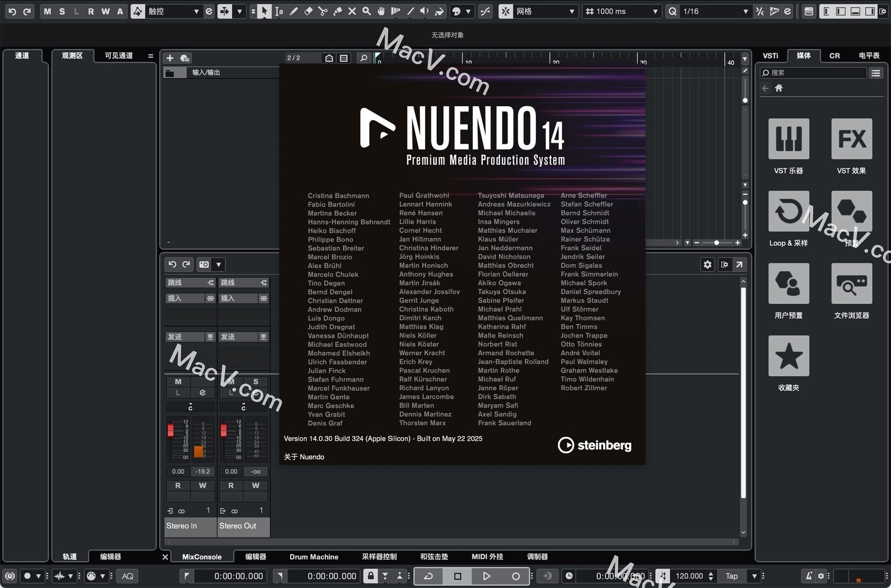Click the Stereo Out channel fader
Viewport: 891px width, 588px height.
(224, 431)
